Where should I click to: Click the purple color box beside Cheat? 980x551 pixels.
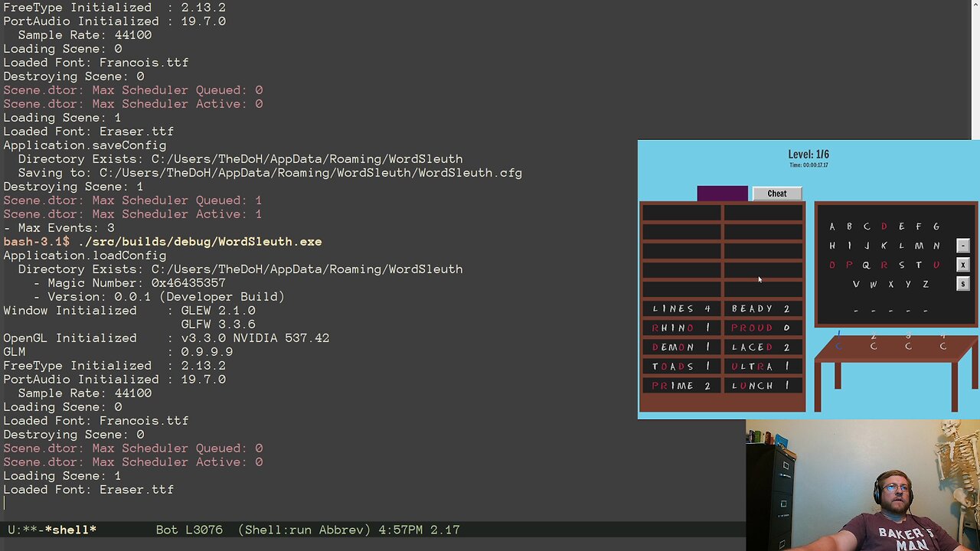tap(722, 194)
